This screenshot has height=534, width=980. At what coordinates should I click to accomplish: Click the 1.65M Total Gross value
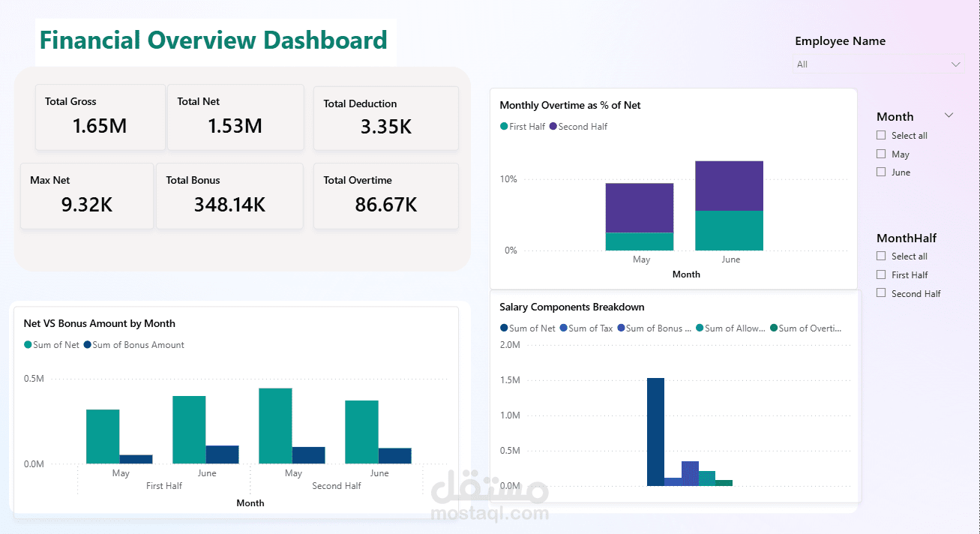click(x=100, y=126)
